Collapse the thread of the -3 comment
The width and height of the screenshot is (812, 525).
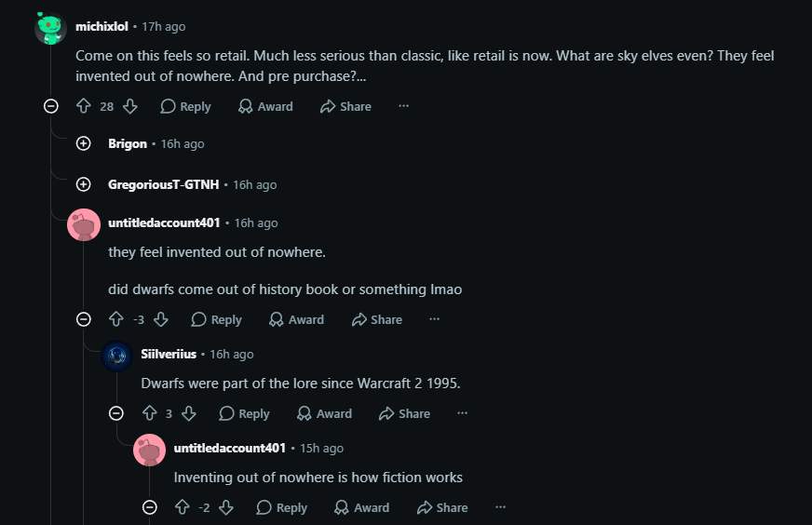[x=84, y=319]
